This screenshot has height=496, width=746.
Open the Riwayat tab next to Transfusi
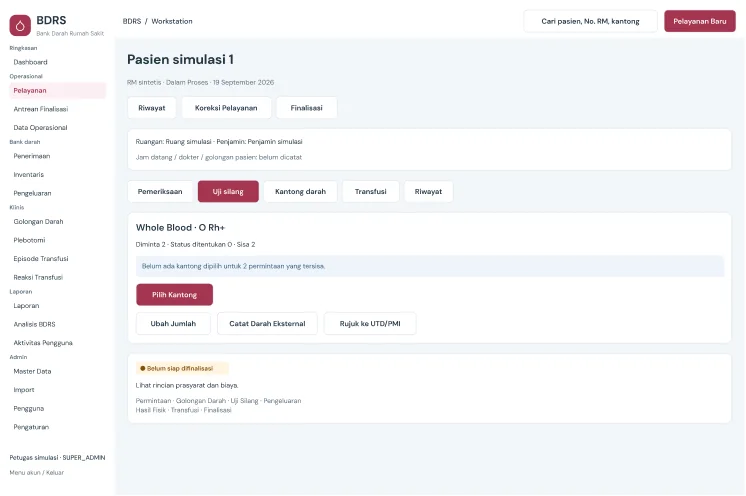[x=428, y=192]
